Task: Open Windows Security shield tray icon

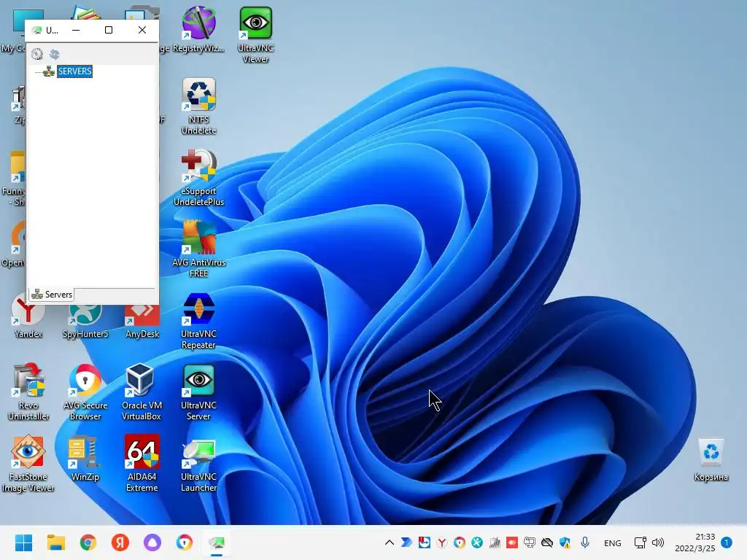Action: [x=565, y=542]
